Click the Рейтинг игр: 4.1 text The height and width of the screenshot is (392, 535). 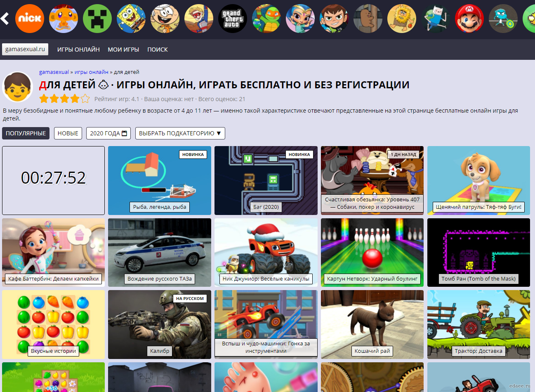pos(117,99)
